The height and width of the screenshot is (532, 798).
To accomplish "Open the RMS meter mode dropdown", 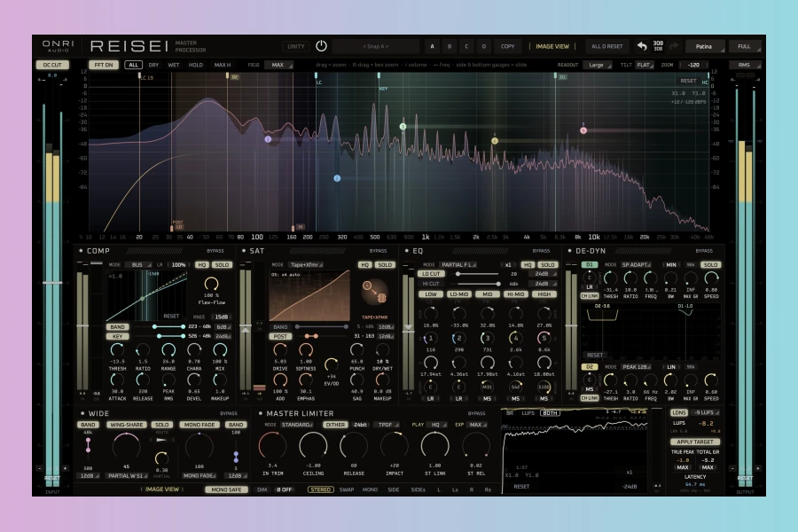I will point(745,65).
